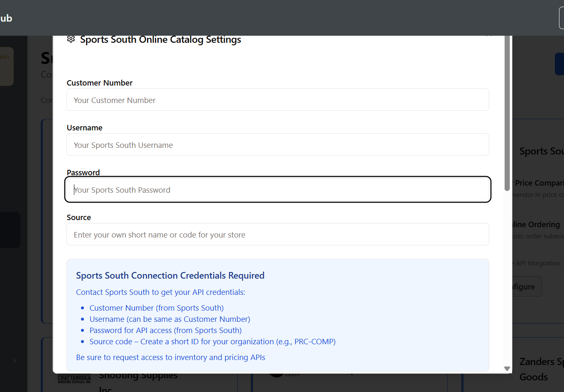Click the Online Ordering feature text behind dialog
Image resolution: width=564 pixels, height=392 pixels.
[x=537, y=224]
